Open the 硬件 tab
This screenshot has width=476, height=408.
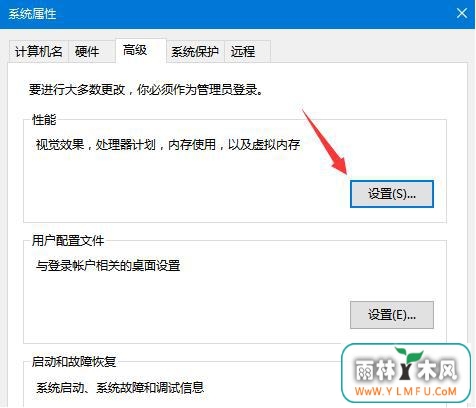pos(87,52)
